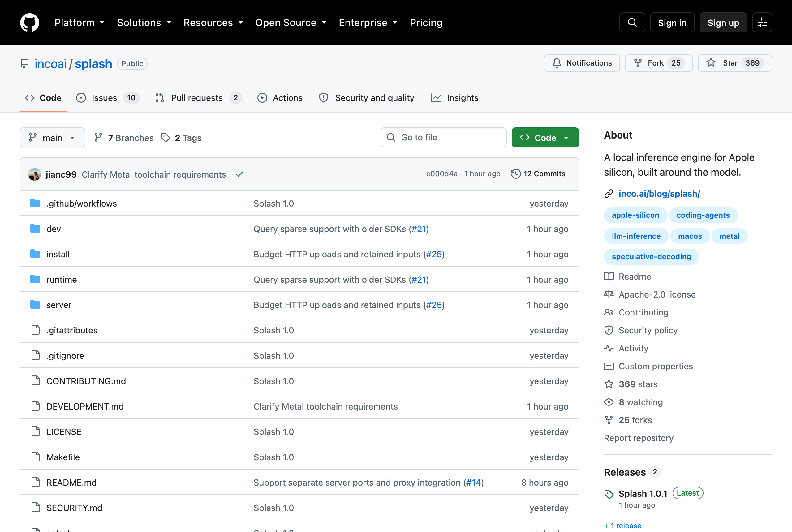
Task: Select the speculative-decoding topic tag
Action: [x=651, y=256]
